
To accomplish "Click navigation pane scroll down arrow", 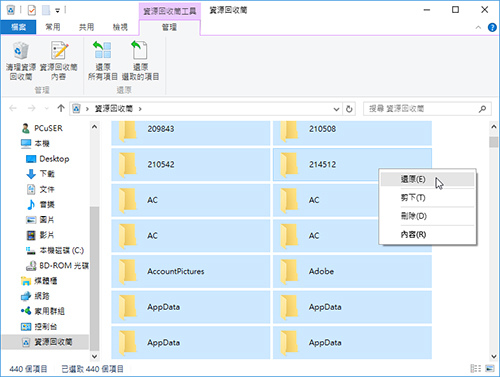I will tap(95, 356).
